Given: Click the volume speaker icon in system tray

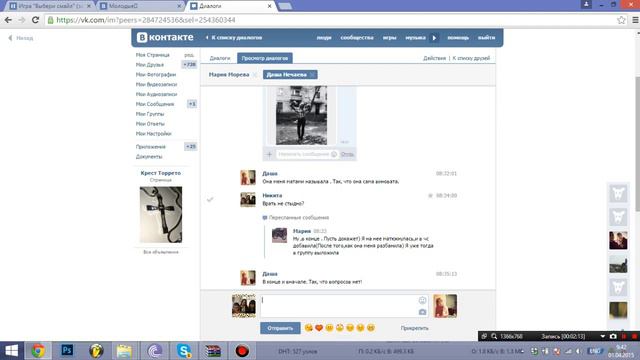Looking at the screenshot, I should tap(578, 351).
